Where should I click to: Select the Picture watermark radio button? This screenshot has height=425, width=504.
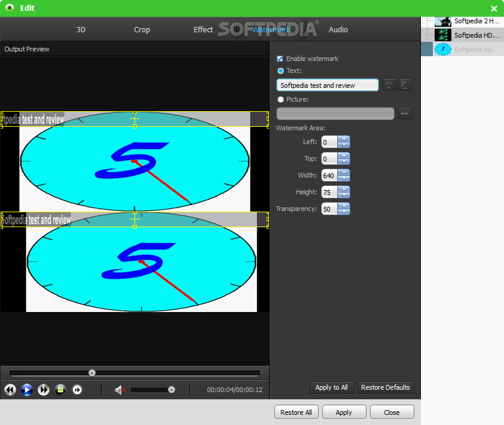pyautogui.click(x=280, y=99)
